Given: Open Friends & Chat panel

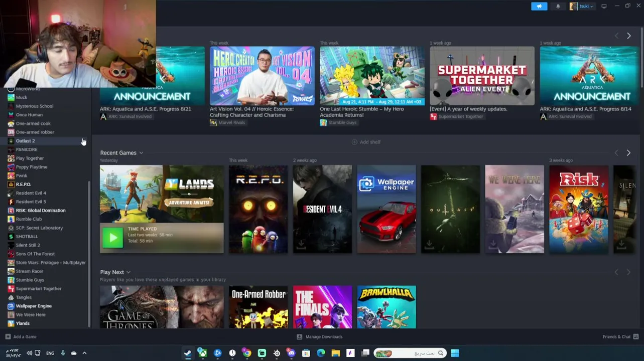Looking at the screenshot, I should point(620,336).
